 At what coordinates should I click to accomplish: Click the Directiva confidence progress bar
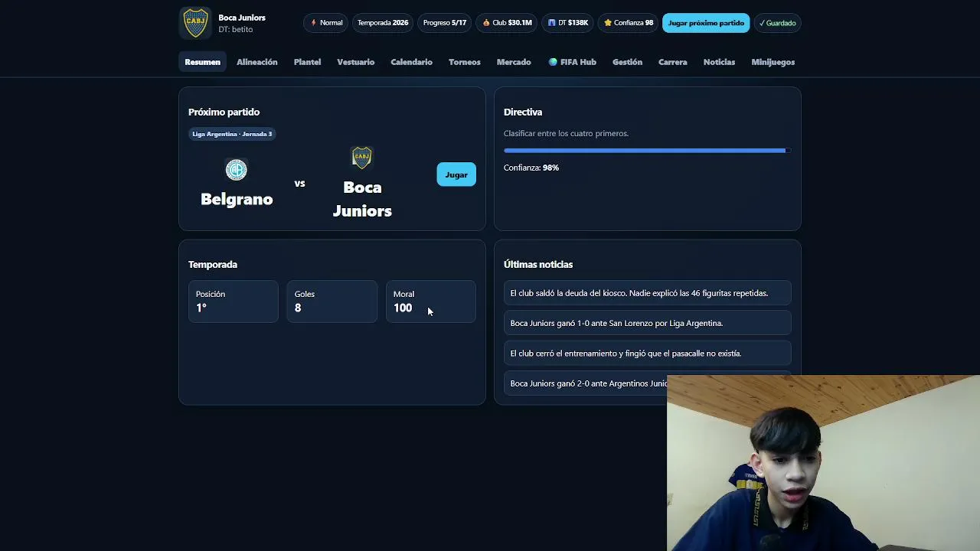[647, 151]
